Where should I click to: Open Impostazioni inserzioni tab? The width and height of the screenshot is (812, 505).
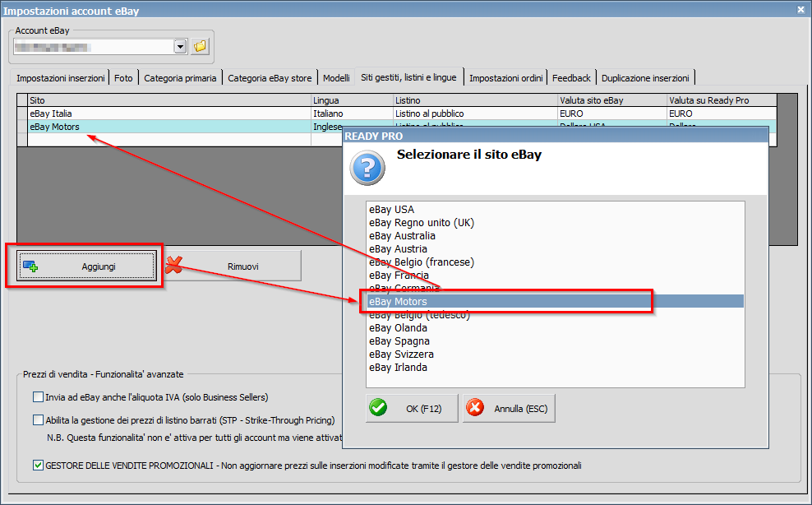[60, 78]
